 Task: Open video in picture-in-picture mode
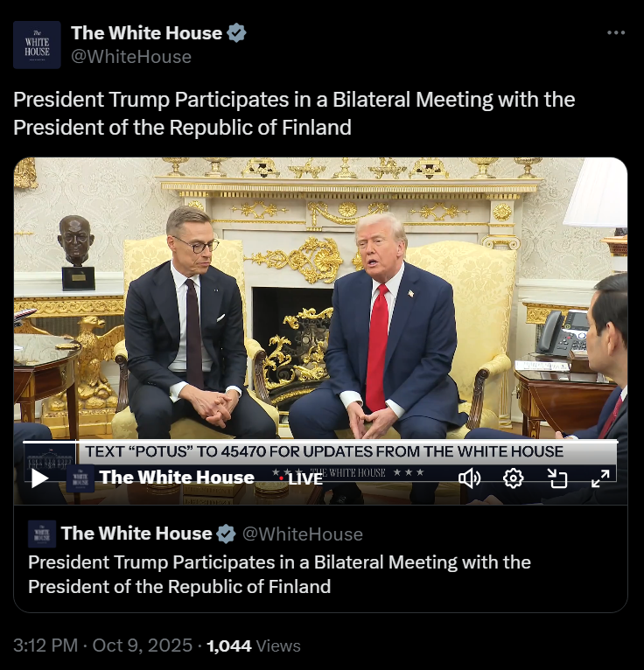pyautogui.click(x=557, y=478)
